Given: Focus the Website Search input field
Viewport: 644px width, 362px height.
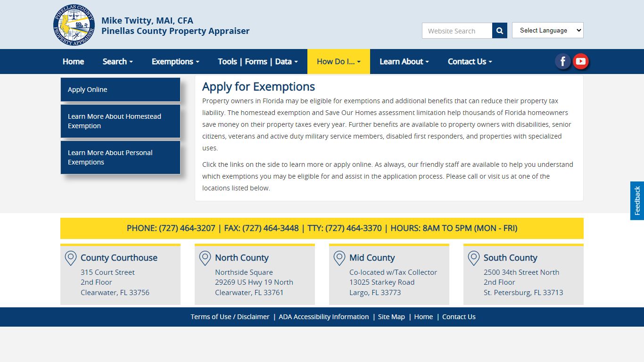Looking at the screenshot, I should pyautogui.click(x=457, y=31).
